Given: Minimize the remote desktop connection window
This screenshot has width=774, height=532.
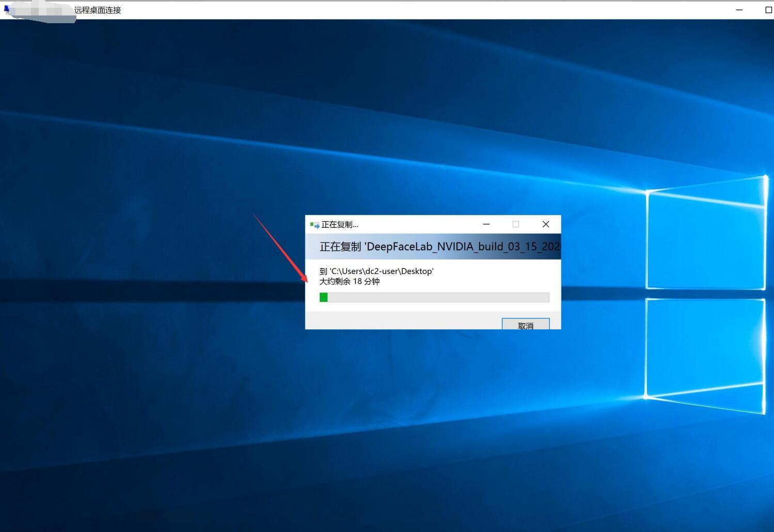Looking at the screenshot, I should pyautogui.click(x=739, y=10).
